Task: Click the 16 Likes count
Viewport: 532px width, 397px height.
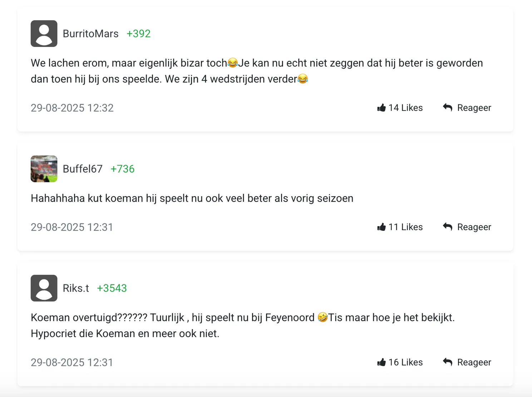Action: pos(405,362)
